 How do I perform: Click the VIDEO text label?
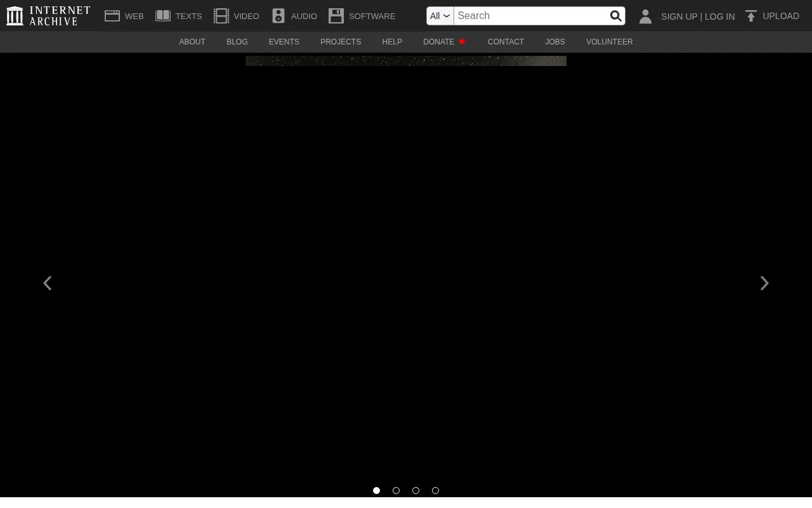pyautogui.click(x=246, y=16)
